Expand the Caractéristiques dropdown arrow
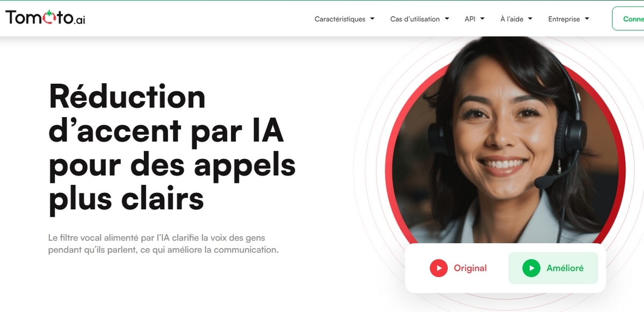Viewport: 644px width, 312px height. point(372,19)
